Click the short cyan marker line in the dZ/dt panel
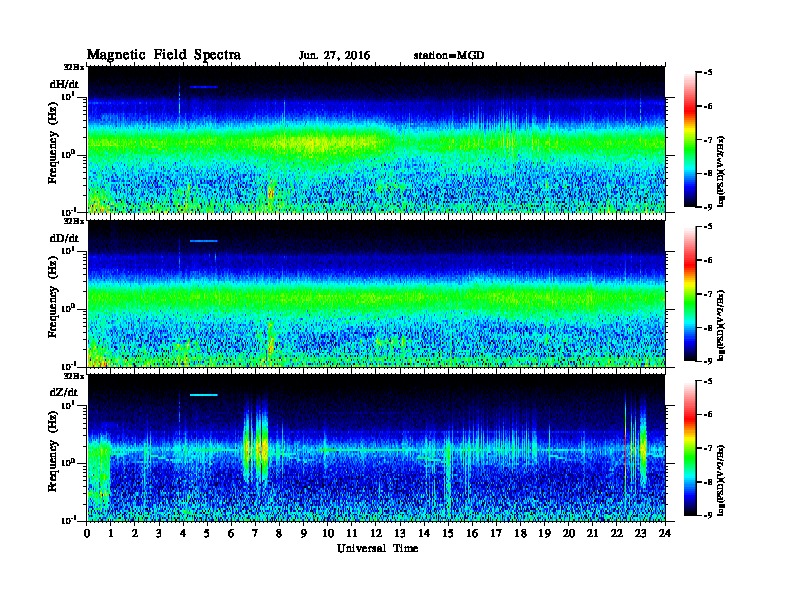This screenshot has width=792, height=612. [x=204, y=395]
